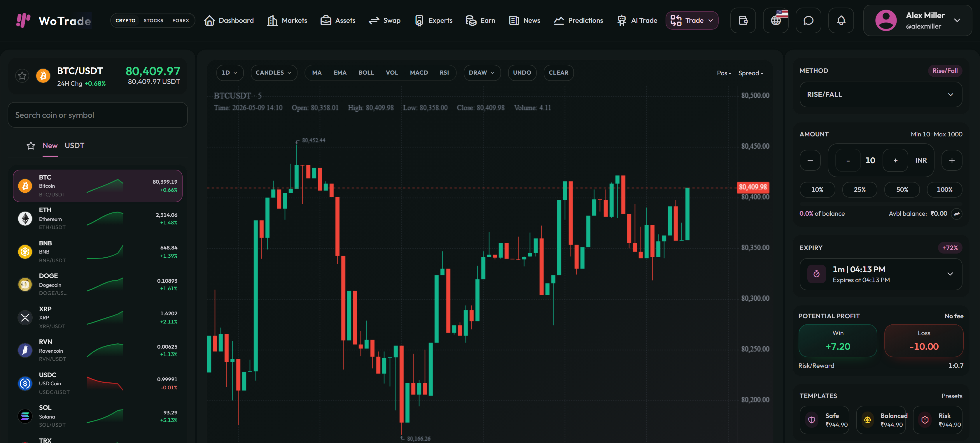Click the AI Trade robot icon

click(622, 20)
